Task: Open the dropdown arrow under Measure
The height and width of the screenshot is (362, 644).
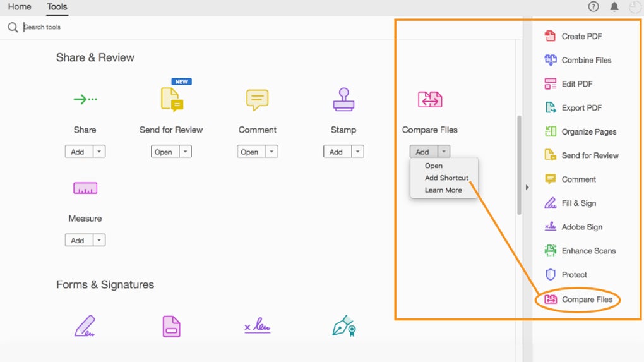Action: tap(100, 241)
